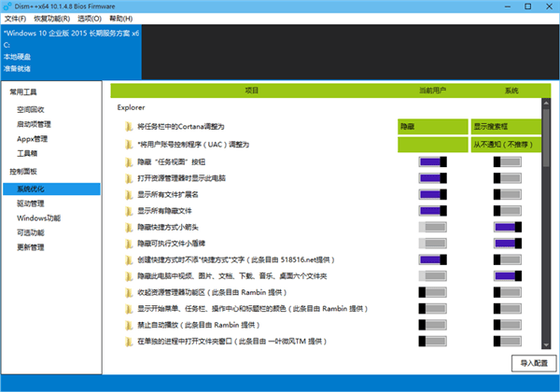Toggle system switch for 隐藏可执行文件小盾牌
Image resolution: width=560 pixels, height=392 pixels.
(x=508, y=244)
